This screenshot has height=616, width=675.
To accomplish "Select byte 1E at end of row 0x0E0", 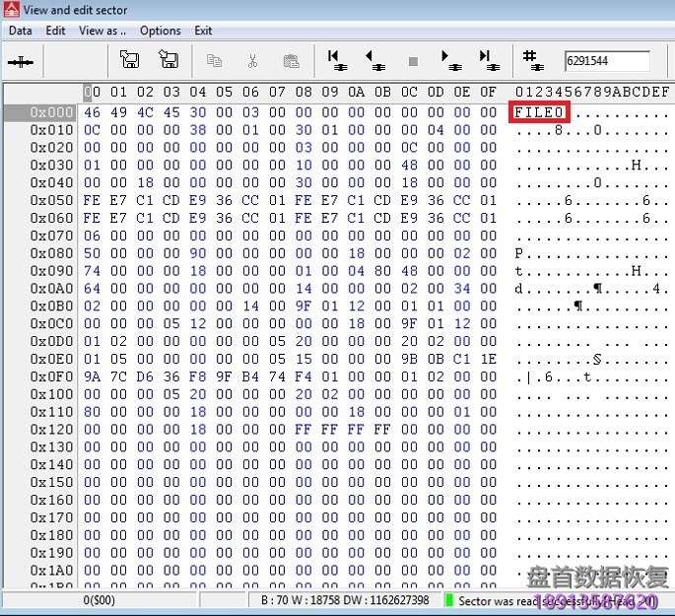I will [488, 359].
